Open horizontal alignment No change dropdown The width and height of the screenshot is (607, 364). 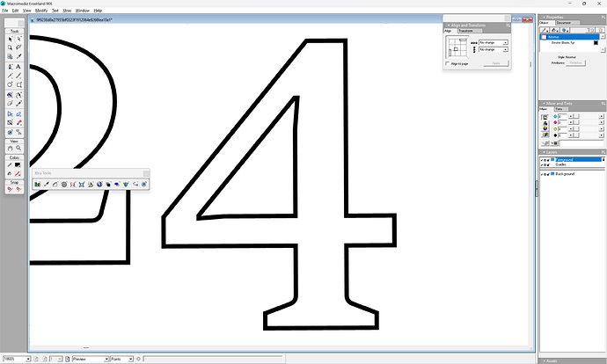(x=505, y=42)
